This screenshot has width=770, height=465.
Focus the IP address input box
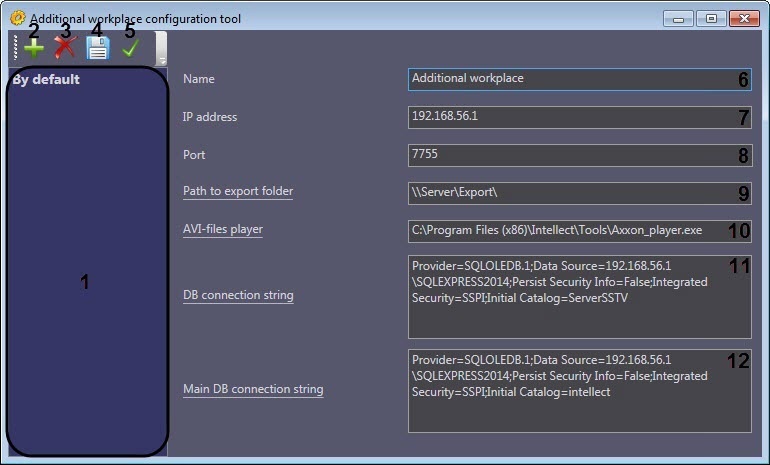(570, 117)
